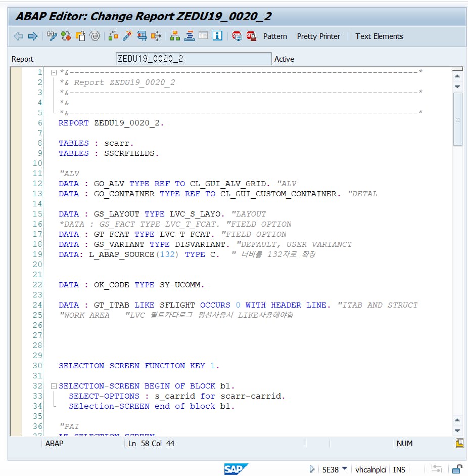468x476 pixels.
Task: Click s_carrid on line 33
Action: [175, 396]
